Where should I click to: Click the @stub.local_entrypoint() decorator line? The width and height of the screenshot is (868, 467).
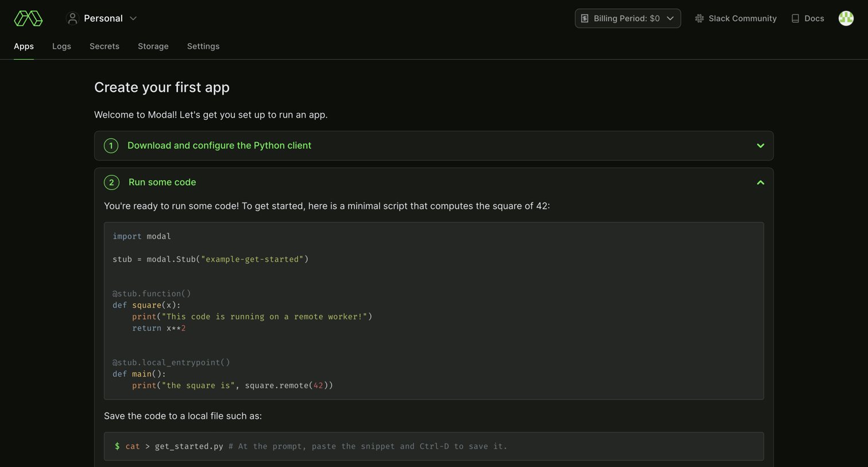[171, 363]
